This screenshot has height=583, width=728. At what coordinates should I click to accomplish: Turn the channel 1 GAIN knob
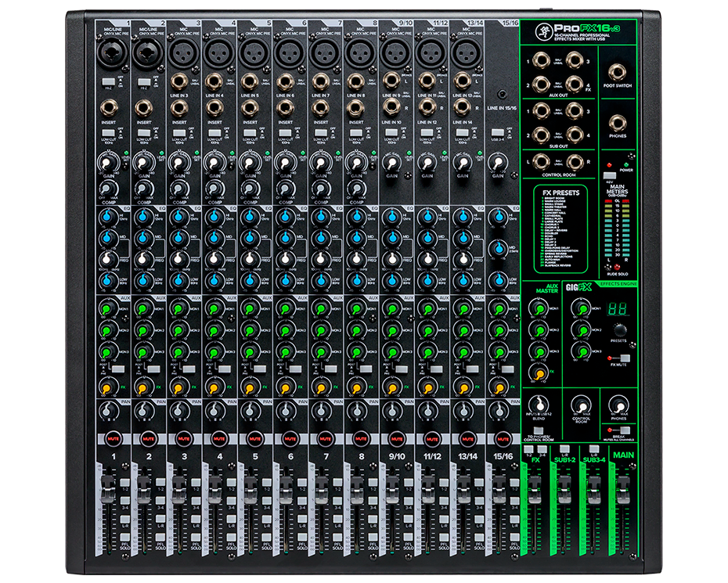108,163
